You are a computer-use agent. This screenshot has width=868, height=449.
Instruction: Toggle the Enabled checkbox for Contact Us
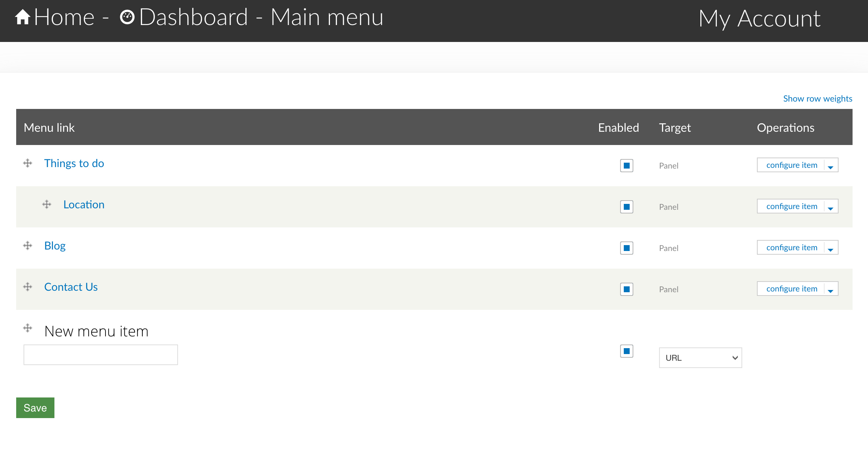coord(627,289)
